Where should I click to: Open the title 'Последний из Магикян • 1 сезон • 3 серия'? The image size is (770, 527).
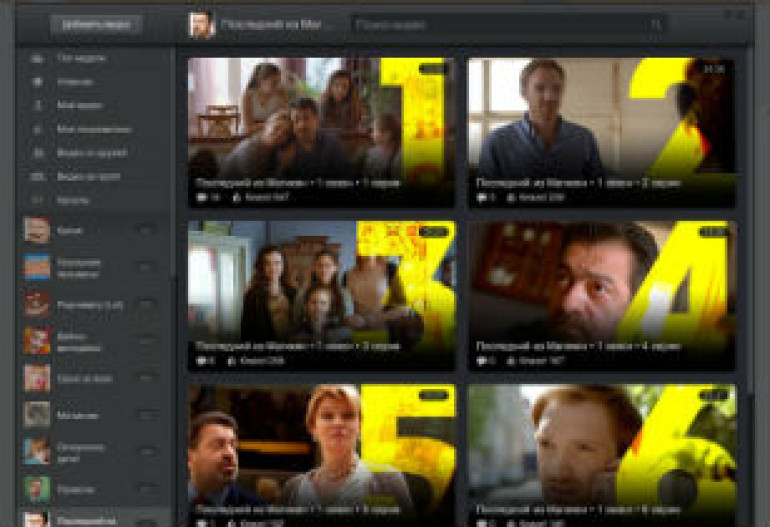(298, 346)
